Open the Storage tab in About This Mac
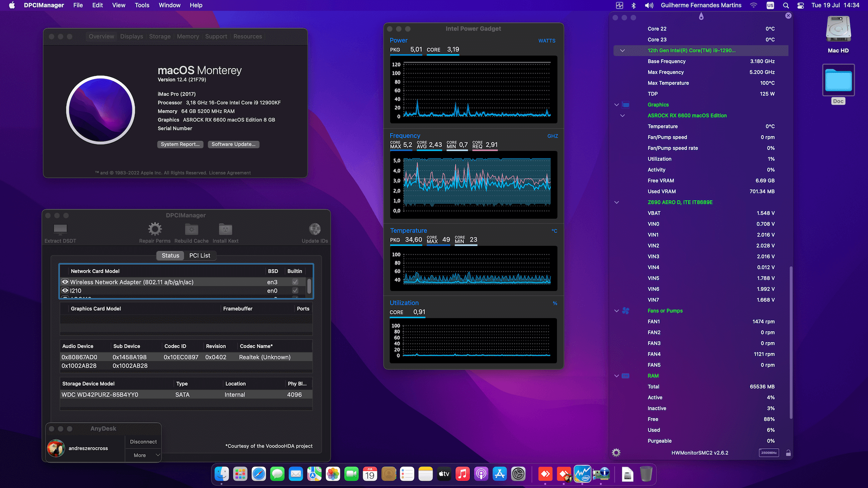This screenshot has width=868, height=488. (160, 37)
